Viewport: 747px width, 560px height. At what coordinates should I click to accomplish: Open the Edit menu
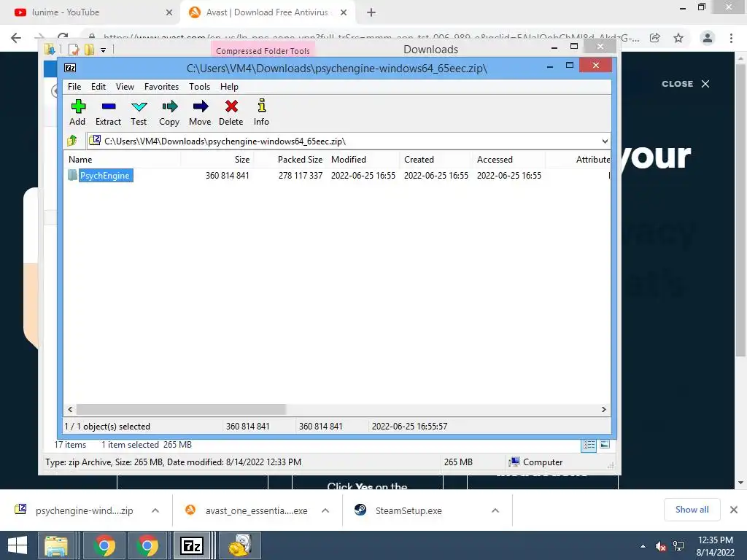click(x=98, y=87)
